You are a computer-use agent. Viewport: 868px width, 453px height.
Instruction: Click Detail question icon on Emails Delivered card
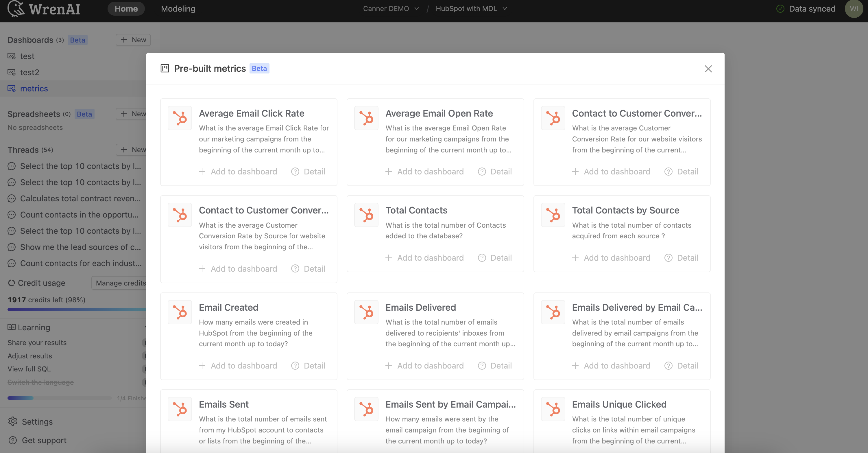point(482,366)
